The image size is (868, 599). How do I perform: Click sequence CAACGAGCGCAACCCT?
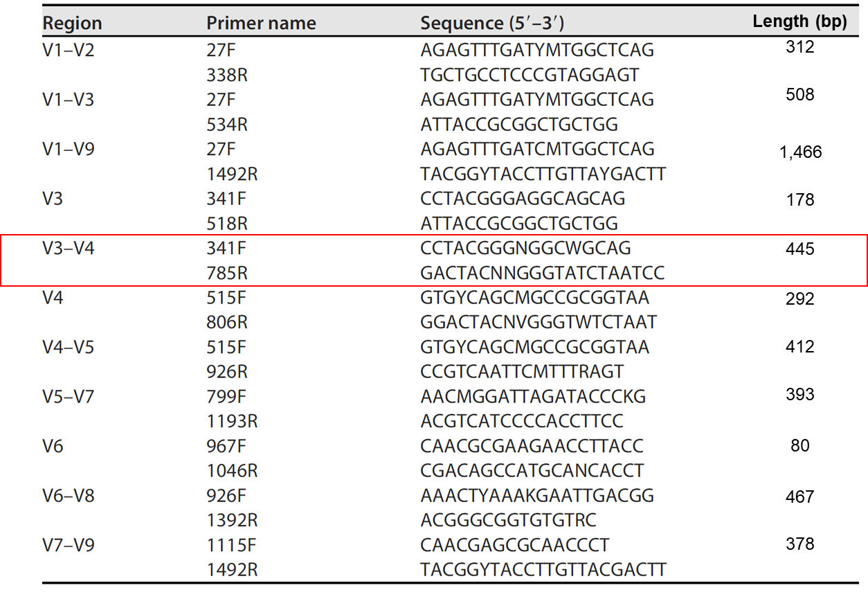(x=515, y=545)
